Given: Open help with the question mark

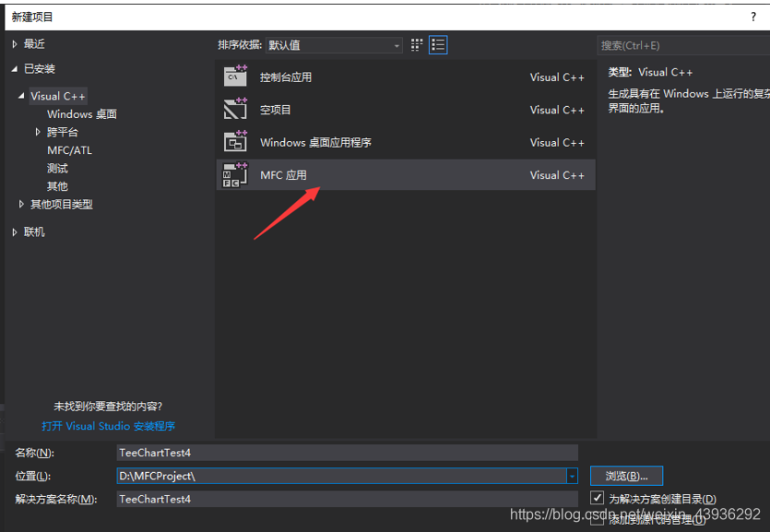Looking at the screenshot, I should [753, 18].
